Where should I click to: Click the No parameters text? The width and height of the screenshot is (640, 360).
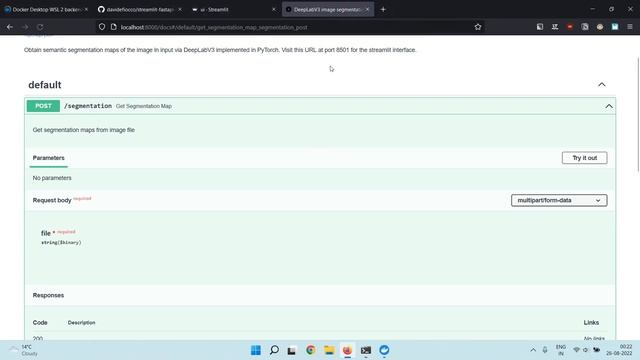tap(52, 178)
